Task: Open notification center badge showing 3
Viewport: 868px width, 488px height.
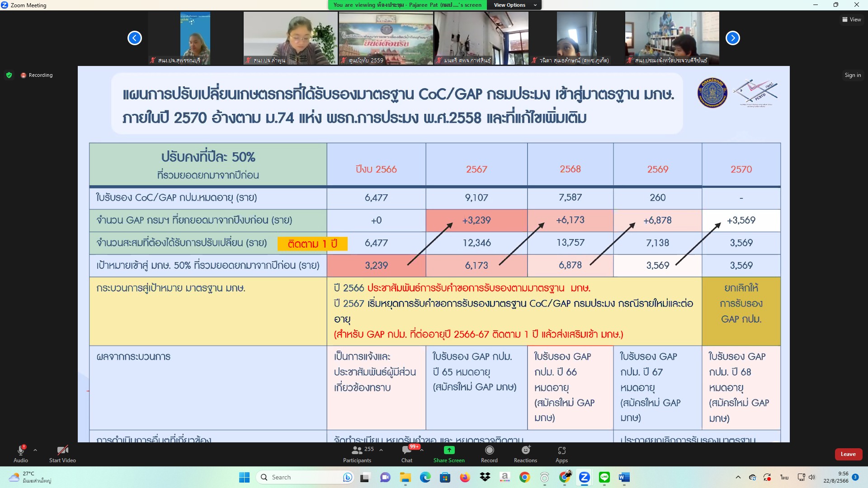Action: (x=855, y=477)
